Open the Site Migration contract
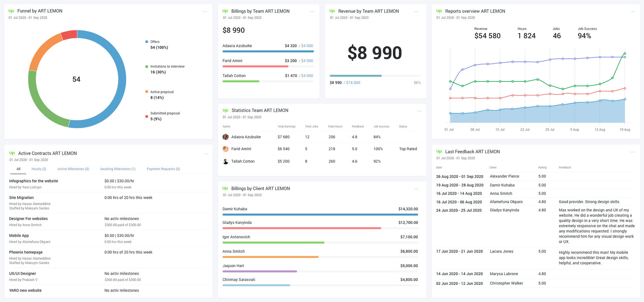This screenshot has width=644, height=302. click(21, 198)
